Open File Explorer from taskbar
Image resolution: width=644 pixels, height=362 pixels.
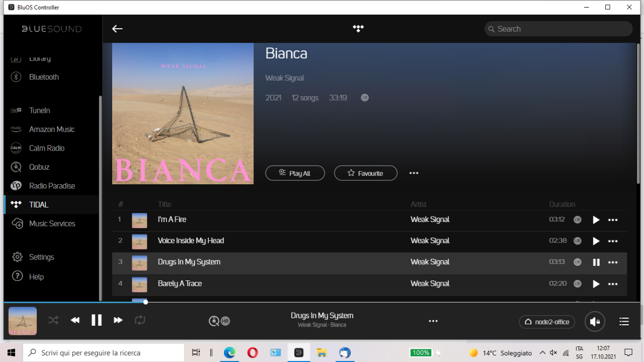point(322,352)
